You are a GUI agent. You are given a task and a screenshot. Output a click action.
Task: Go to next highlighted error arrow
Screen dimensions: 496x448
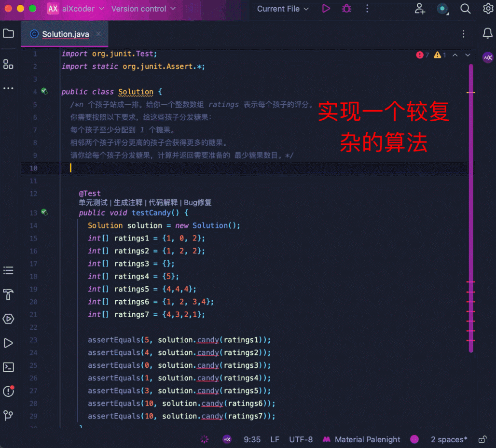point(468,55)
